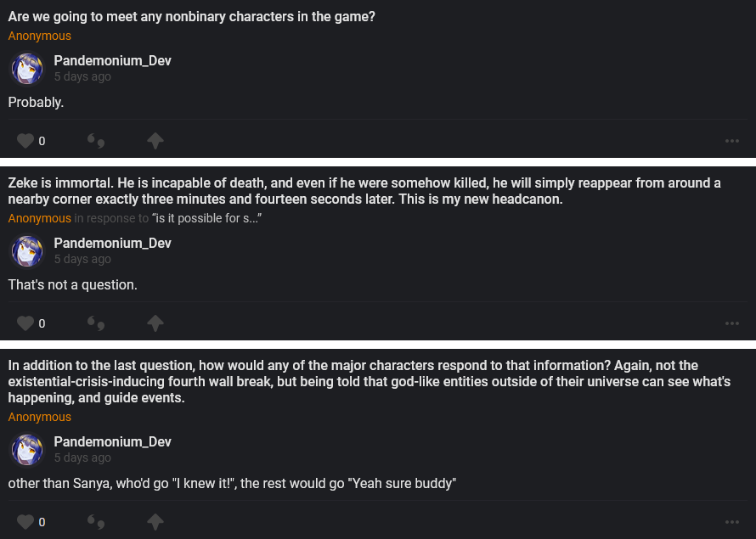Like the "Probably." answer with the heart
Image resolution: width=756 pixels, height=539 pixels.
coord(25,141)
